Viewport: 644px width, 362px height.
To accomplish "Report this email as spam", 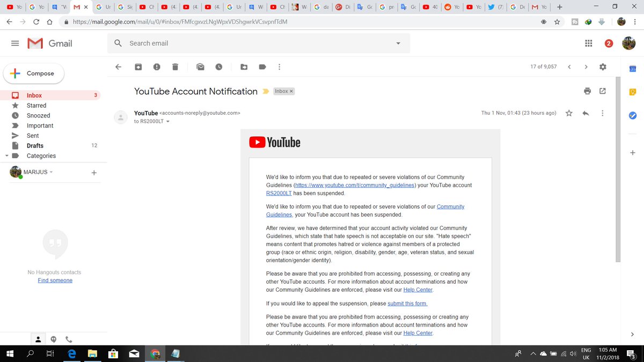I will click(x=157, y=67).
